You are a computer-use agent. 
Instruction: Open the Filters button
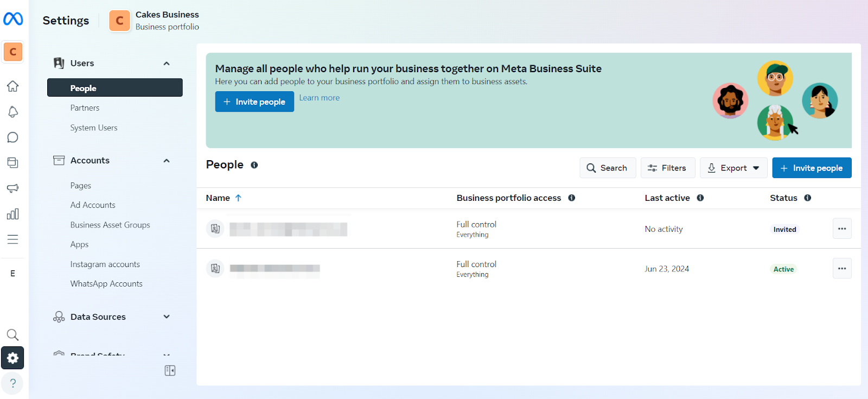coord(668,168)
